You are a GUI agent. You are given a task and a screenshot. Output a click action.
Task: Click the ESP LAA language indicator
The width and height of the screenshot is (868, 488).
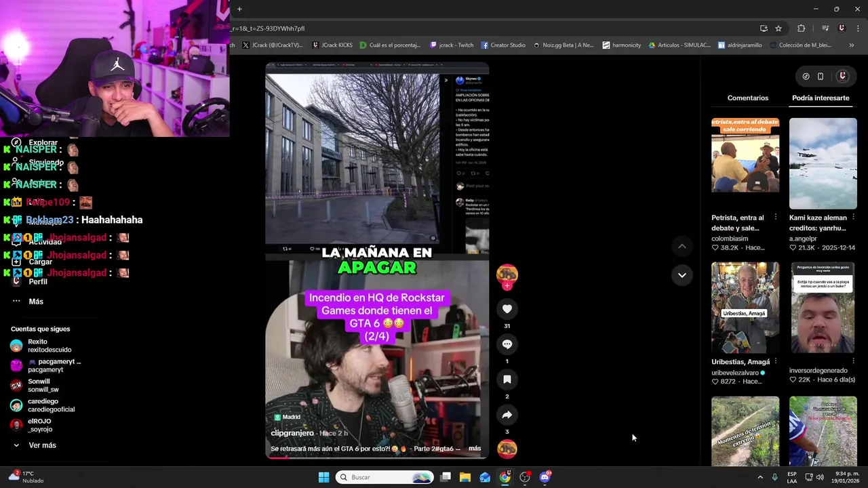coord(792,477)
